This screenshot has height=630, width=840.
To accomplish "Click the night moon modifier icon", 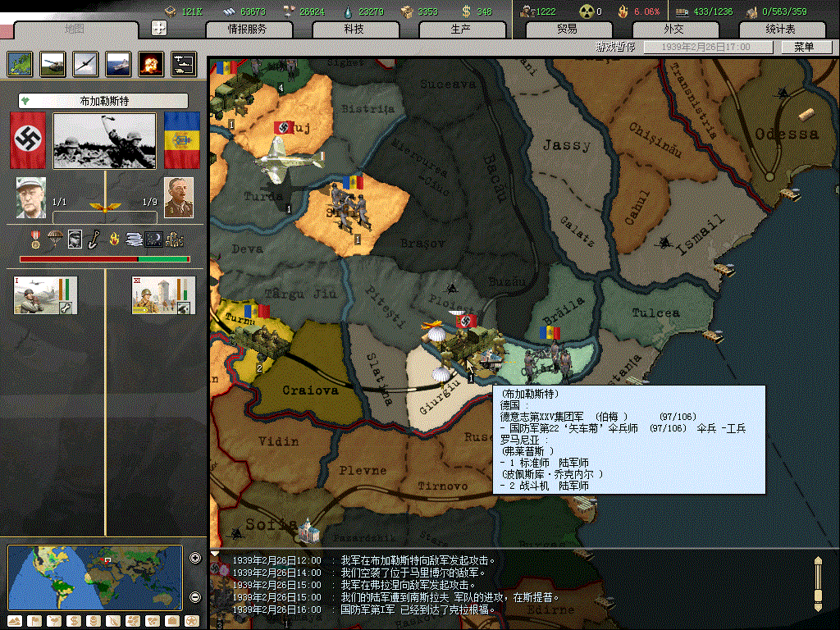I will pos(153,240).
